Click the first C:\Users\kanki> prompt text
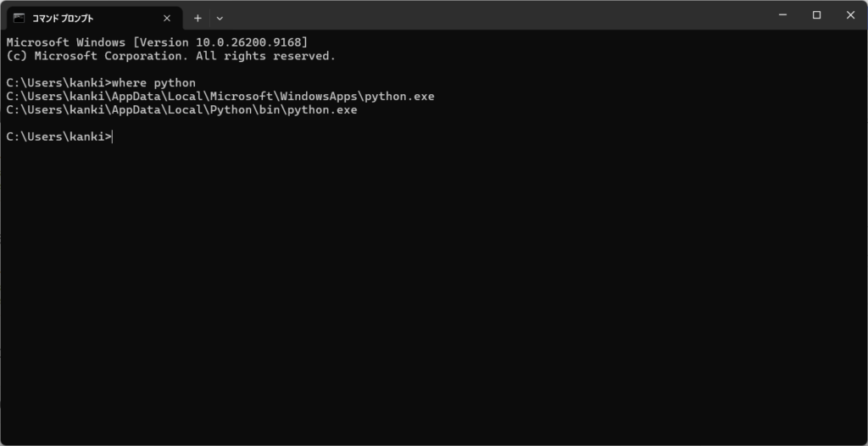The height and width of the screenshot is (446, 868). pyautogui.click(x=58, y=83)
